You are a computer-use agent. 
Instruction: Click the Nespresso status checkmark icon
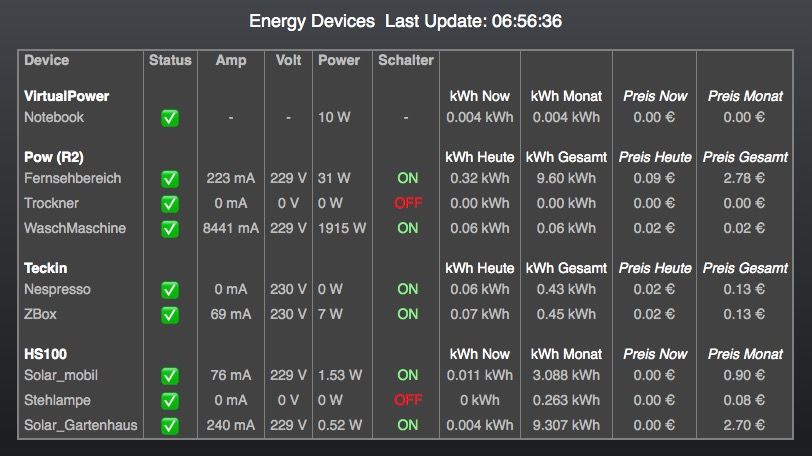170,290
